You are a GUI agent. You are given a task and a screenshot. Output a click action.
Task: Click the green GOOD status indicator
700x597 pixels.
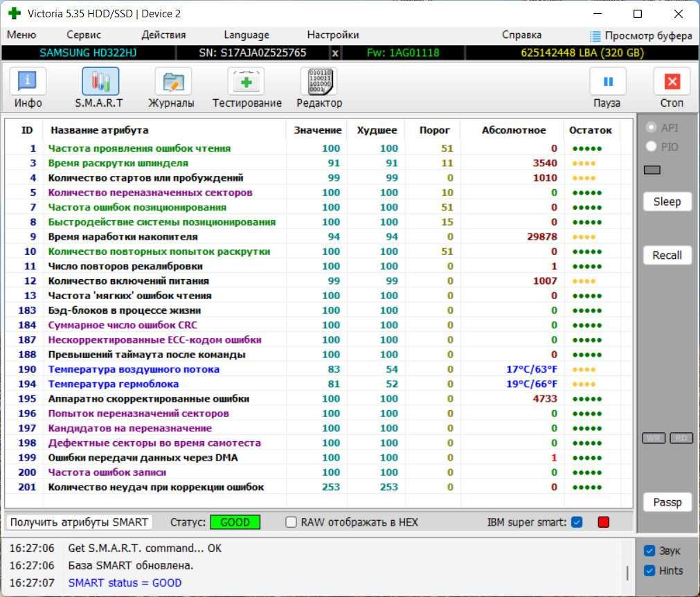[235, 522]
